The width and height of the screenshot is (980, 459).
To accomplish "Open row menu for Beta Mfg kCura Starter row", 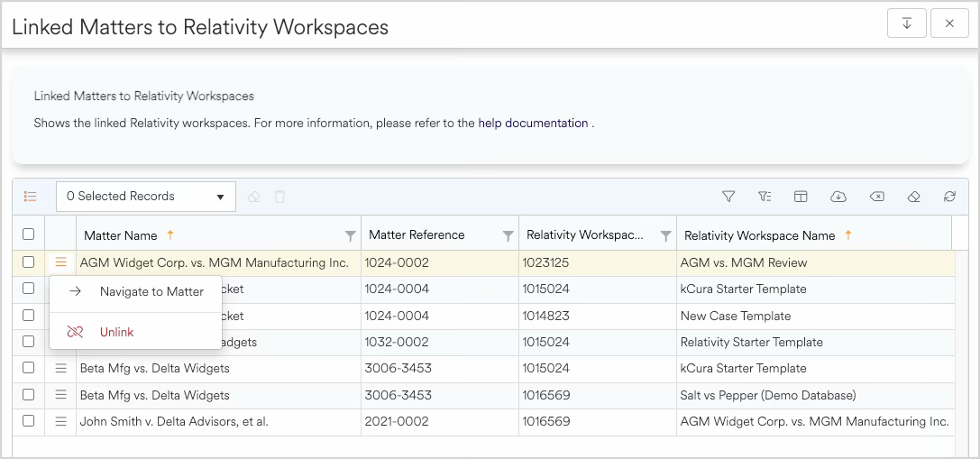I will tap(60, 368).
